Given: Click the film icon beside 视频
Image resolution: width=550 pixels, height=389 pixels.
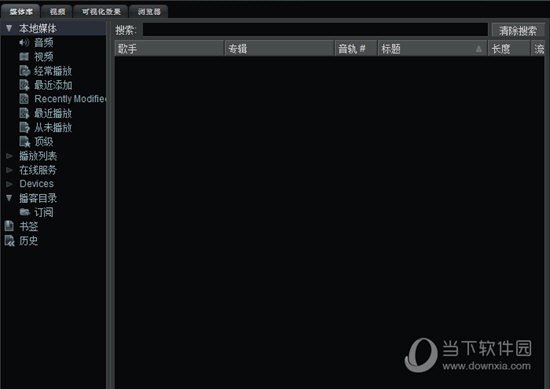Looking at the screenshot, I should click(24, 56).
